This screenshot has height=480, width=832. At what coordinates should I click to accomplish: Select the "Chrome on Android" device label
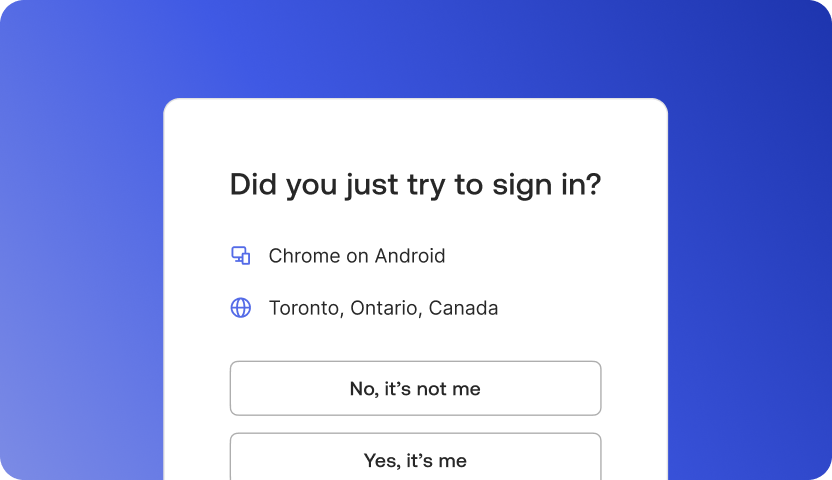coord(357,256)
